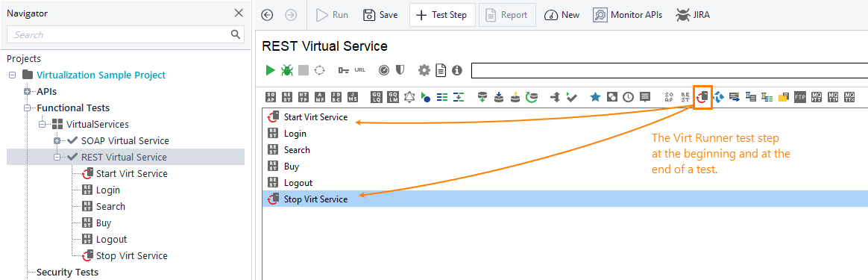This screenshot has height=280, width=868.
Task: Click the green bug debug icon
Action: point(287,70)
